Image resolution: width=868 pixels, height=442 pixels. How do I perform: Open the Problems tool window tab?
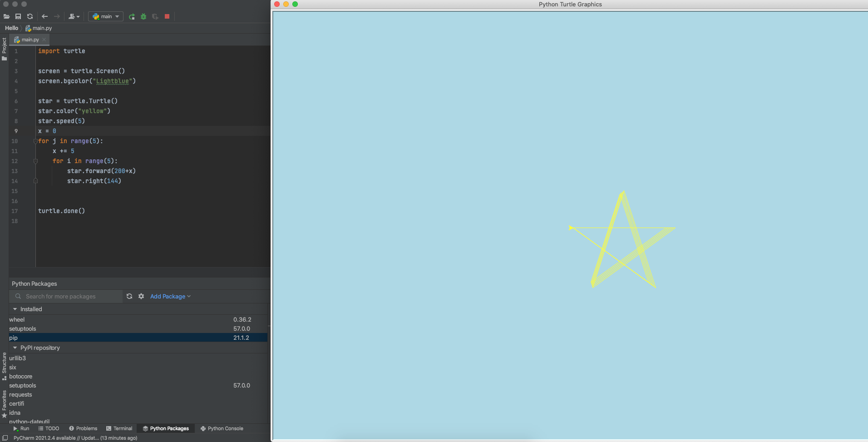tap(83, 428)
